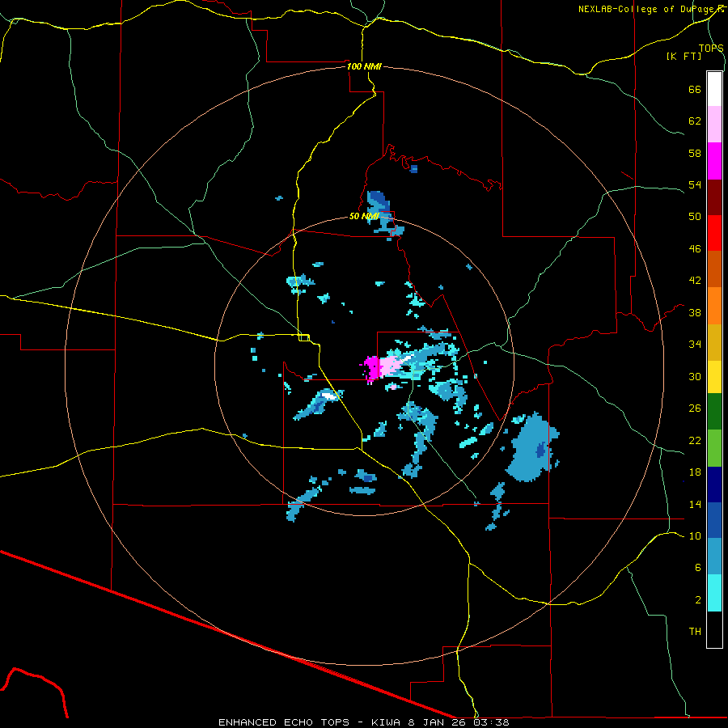The width and height of the screenshot is (728, 728).
Task: Click the legend value 10
Action: 695,535
